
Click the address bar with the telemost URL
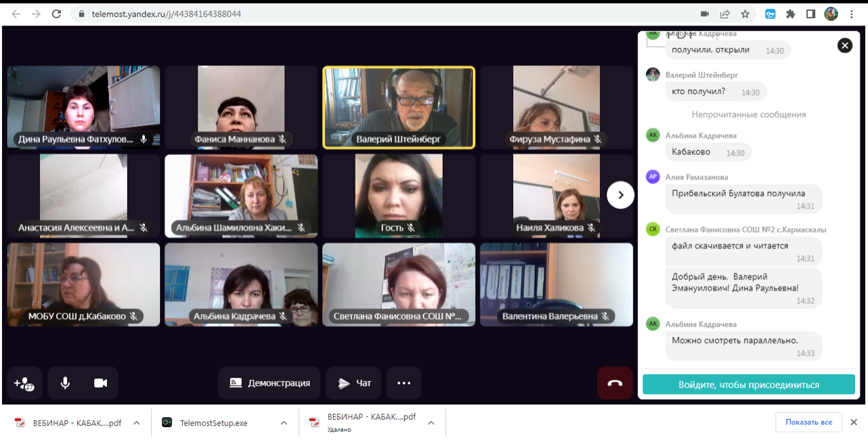(x=379, y=14)
